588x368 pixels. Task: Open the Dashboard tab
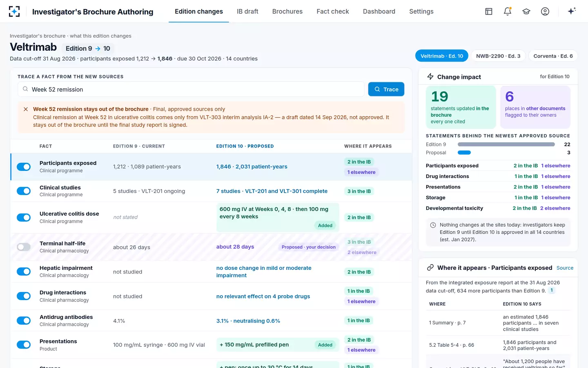coord(379,11)
